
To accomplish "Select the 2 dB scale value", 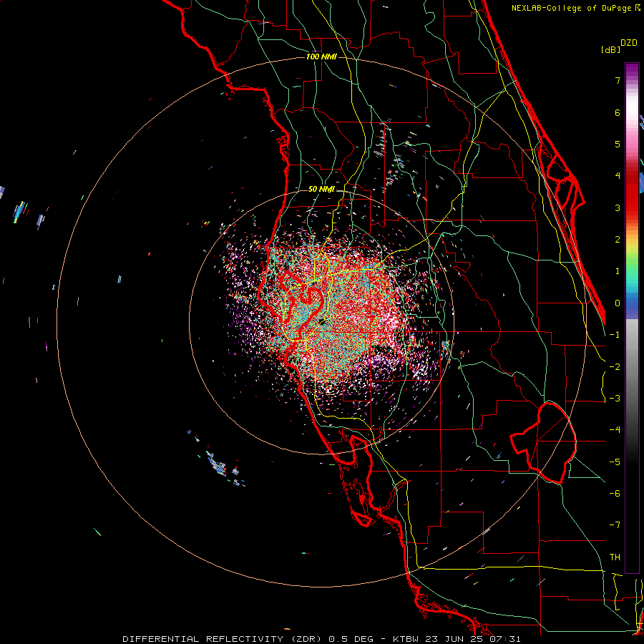I will click(x=618, y=240).
